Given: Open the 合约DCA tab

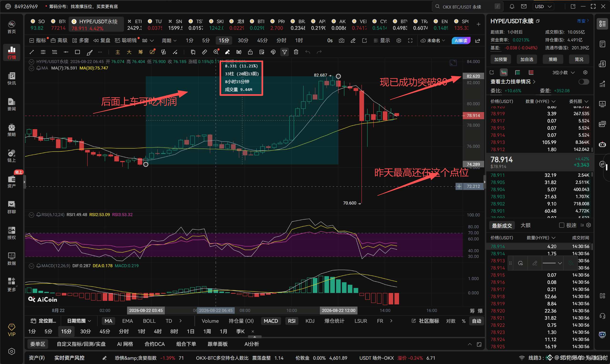Looking at the screenshot, I should tap(154, 344).
